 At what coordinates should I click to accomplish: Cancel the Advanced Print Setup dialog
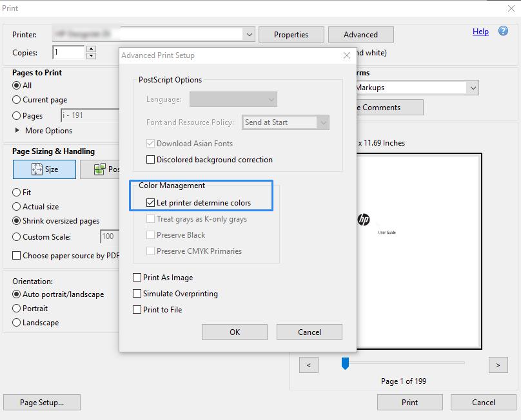(310, 332)
